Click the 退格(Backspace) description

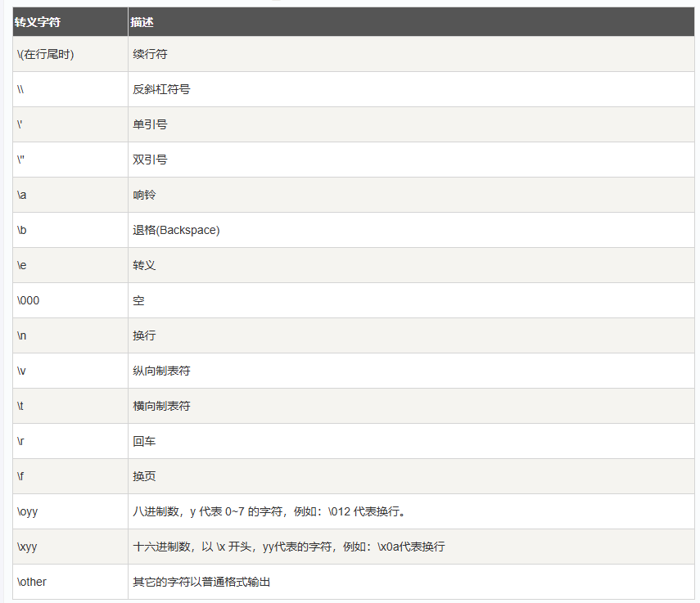pos(176,230)
